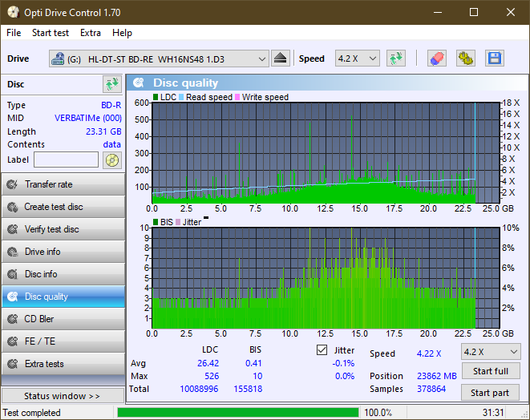
Task: Open the Drive info page
Action: (x=63, y=252)
